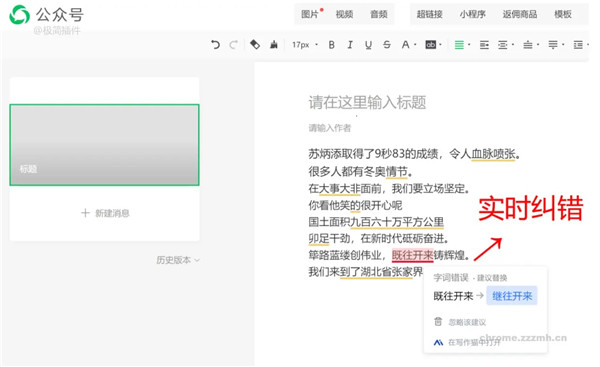Click the redo arrow icon

[x=233, y=45]
